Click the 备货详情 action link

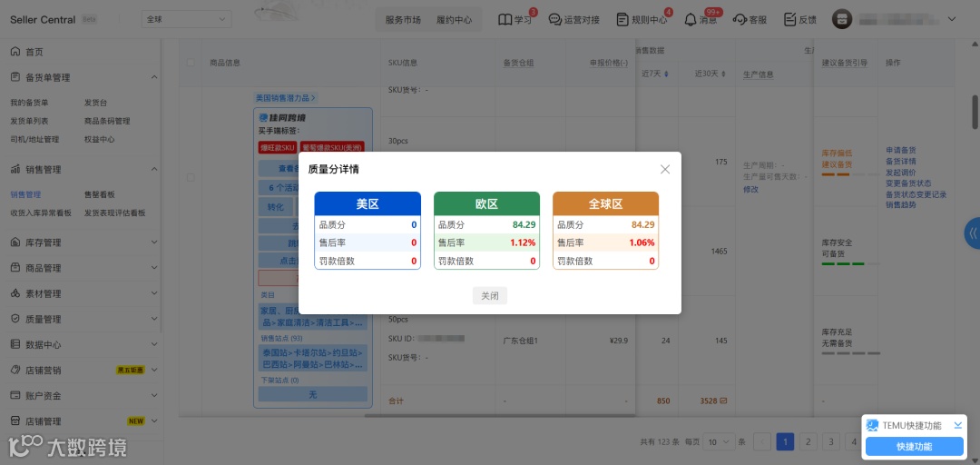(x=901, y=162)
